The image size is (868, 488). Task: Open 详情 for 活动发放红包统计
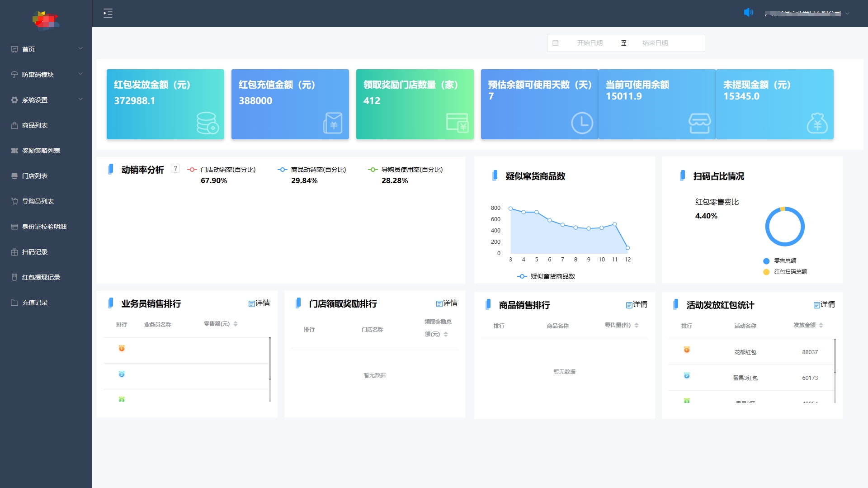click(824, 304)
